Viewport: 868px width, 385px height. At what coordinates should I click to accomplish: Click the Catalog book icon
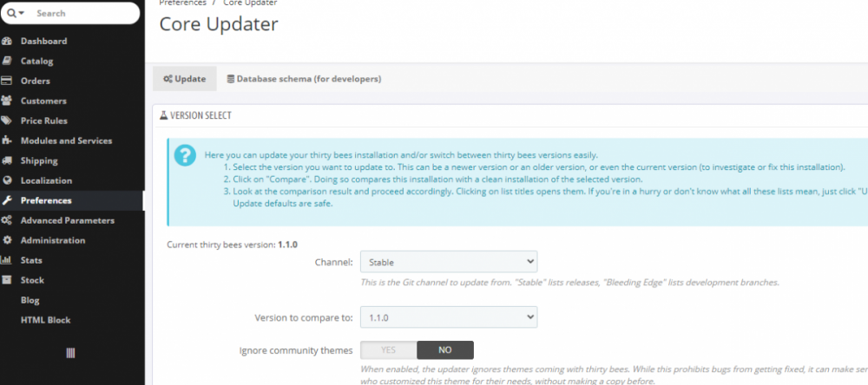pyautogui.click(x=7, y=62)
